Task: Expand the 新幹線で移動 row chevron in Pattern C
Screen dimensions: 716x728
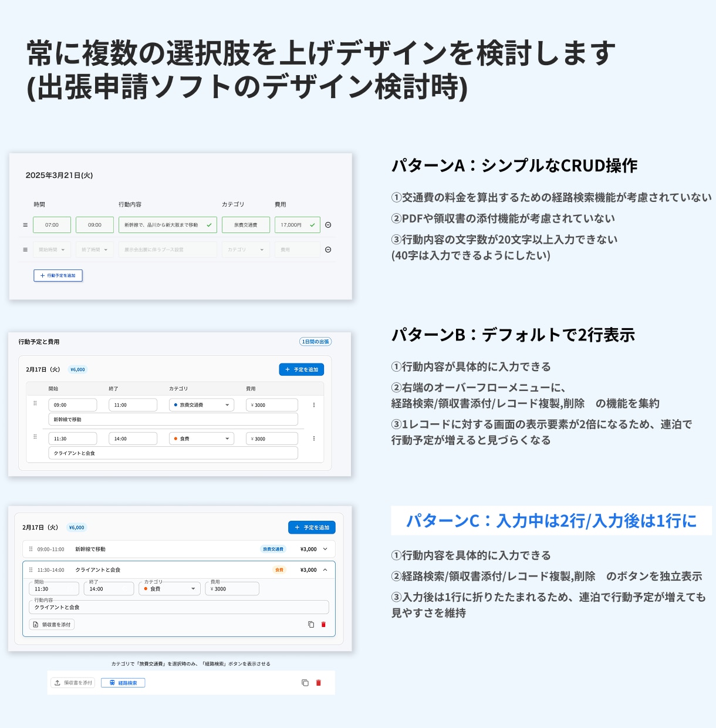Action: point(325,549)
